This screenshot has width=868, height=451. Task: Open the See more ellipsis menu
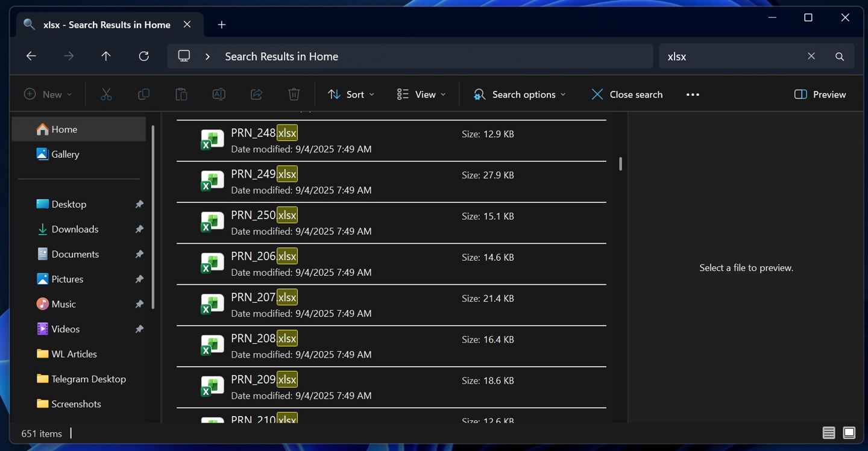692,94
